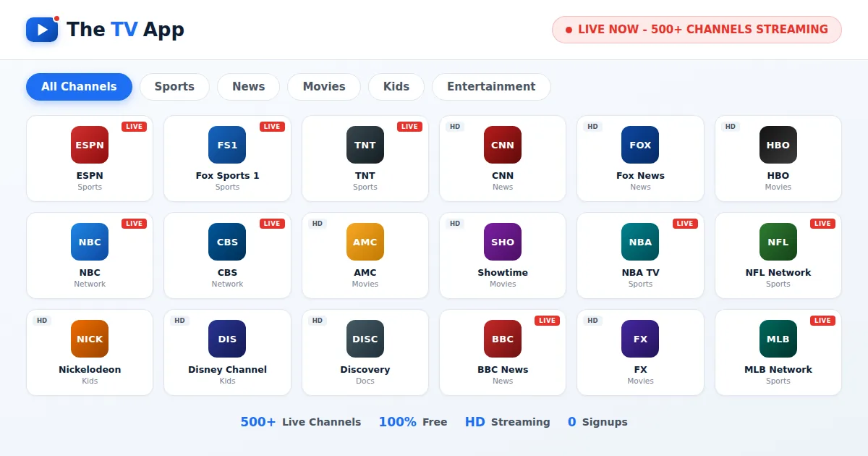868x456 pixels.
Task: Filter by the Kids category
Action: 396,87
